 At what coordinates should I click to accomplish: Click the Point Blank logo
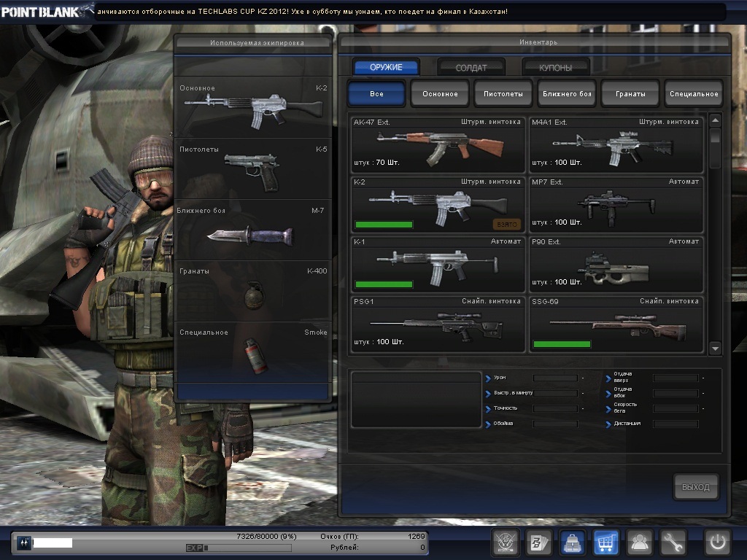tap(47, 10)
